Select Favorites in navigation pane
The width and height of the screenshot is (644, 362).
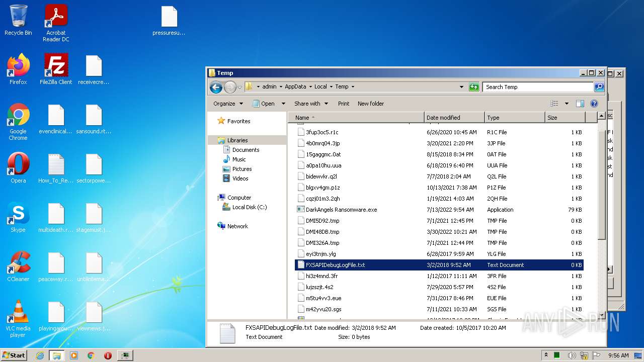(238, 121)
